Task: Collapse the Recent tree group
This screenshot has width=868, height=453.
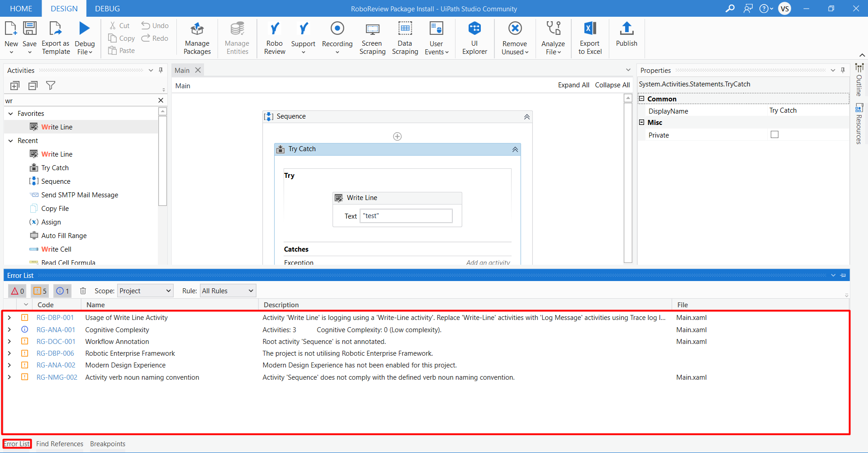Action: tap(11, 141)
